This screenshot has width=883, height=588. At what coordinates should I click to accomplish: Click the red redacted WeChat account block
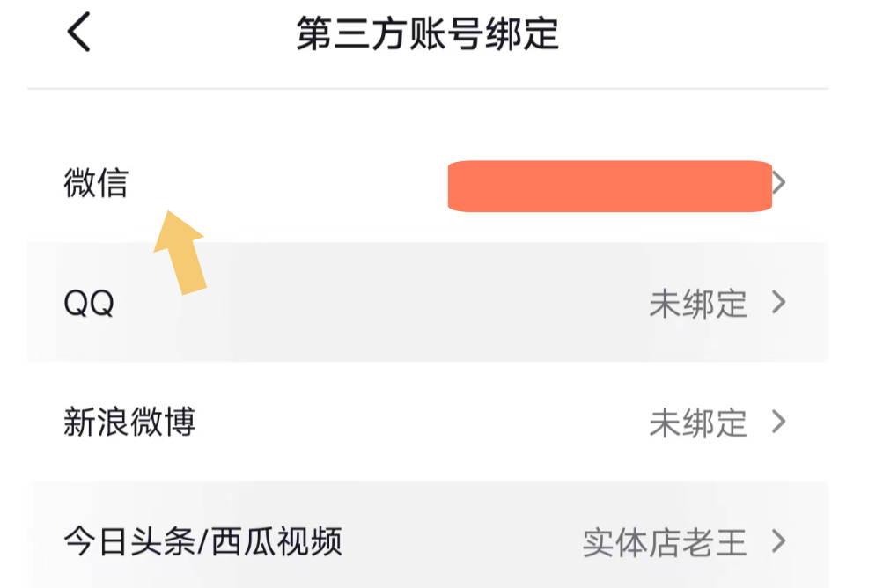(609, 187)
